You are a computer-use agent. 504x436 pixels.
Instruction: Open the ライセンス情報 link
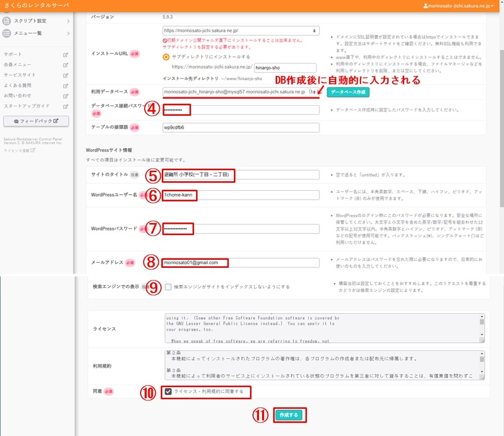19,150
